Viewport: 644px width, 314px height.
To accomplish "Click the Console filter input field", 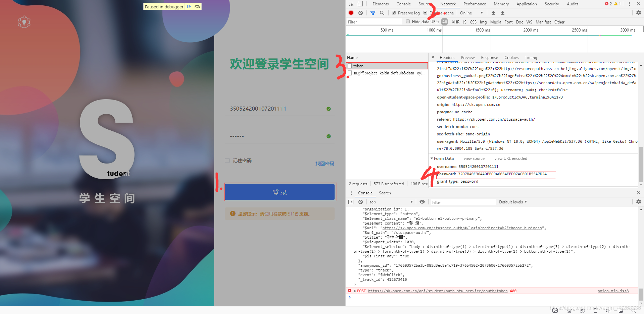I will tap(463, 202).
